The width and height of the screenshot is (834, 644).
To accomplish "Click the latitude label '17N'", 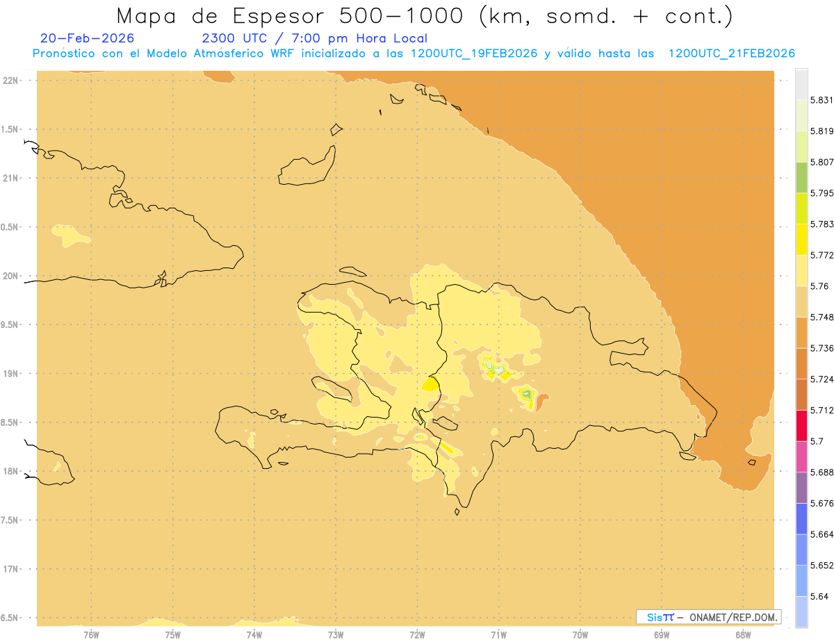I will click(10, 568).
